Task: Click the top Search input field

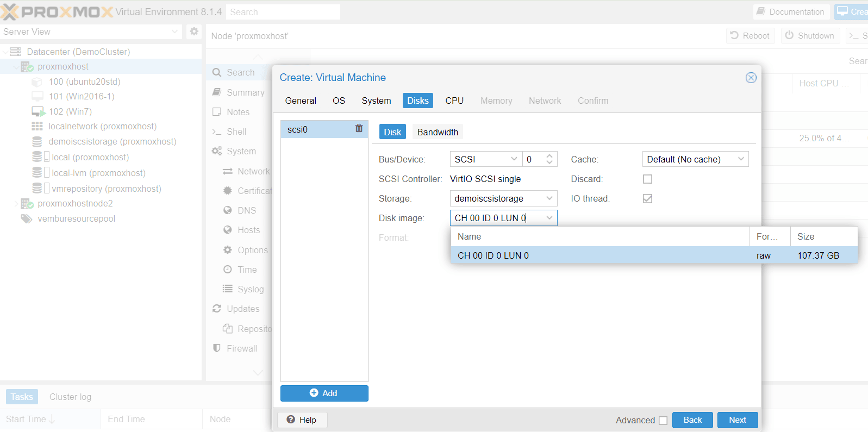Action: (x=283, y=12)
